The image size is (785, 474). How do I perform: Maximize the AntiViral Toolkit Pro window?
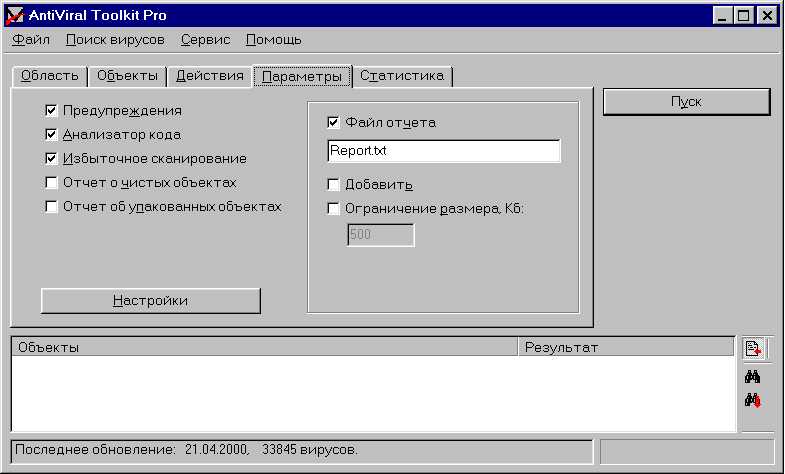pyautogui.click(x=743, y=16)
